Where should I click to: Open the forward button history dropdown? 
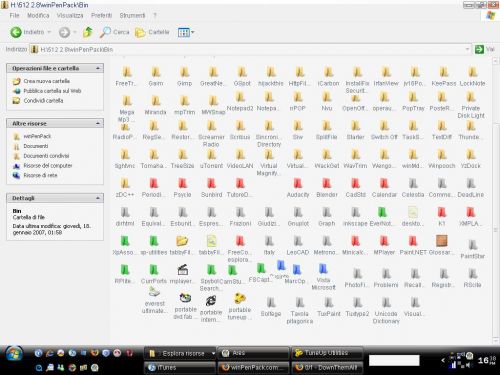click(75, 32)
